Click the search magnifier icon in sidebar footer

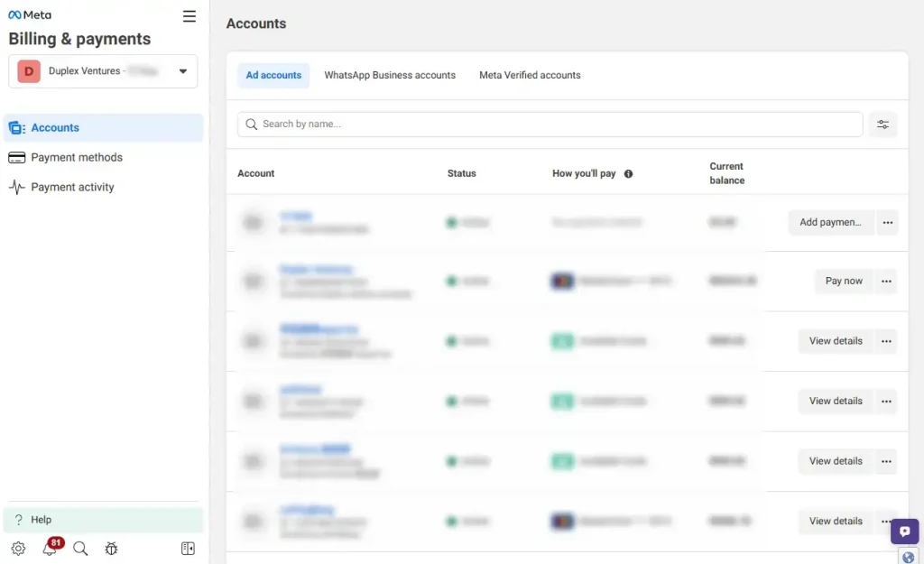80,549
